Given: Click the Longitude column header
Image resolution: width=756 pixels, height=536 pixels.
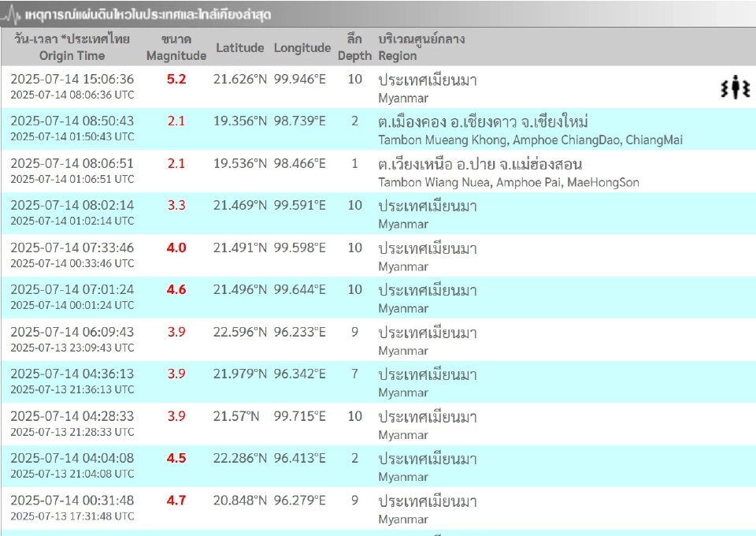Looking at the screenshot, I should [x=302, y=47].
